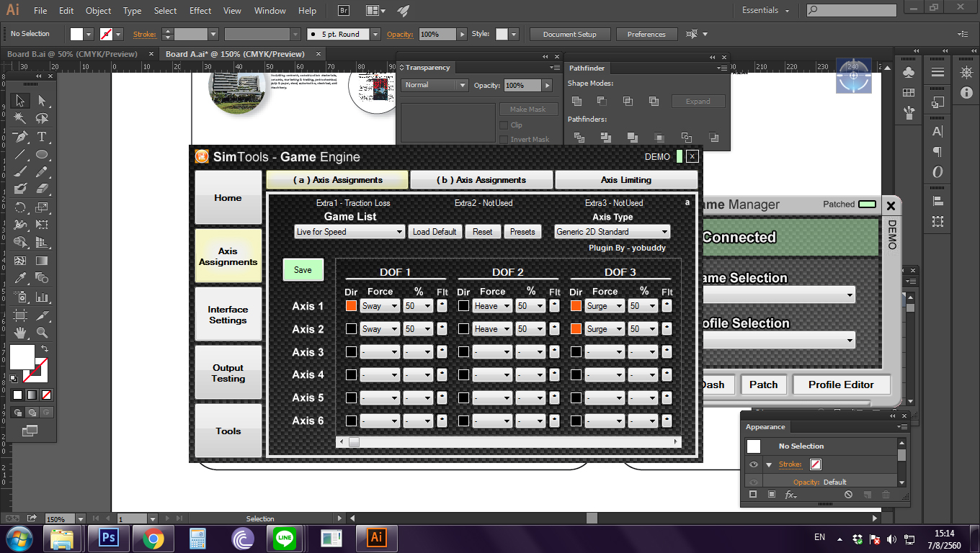
Task: Select the Rotate tool
Action: 20,207
